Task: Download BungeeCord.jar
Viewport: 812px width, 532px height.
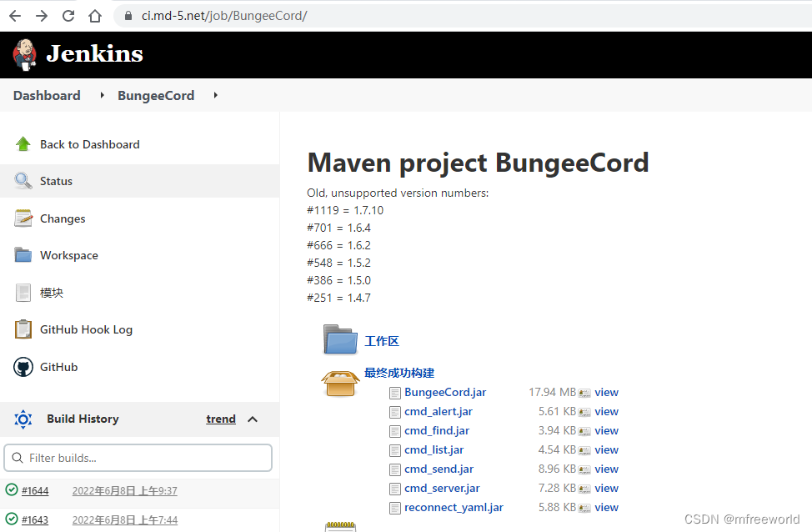Action: pyautogui.click(x=445, y=392)
